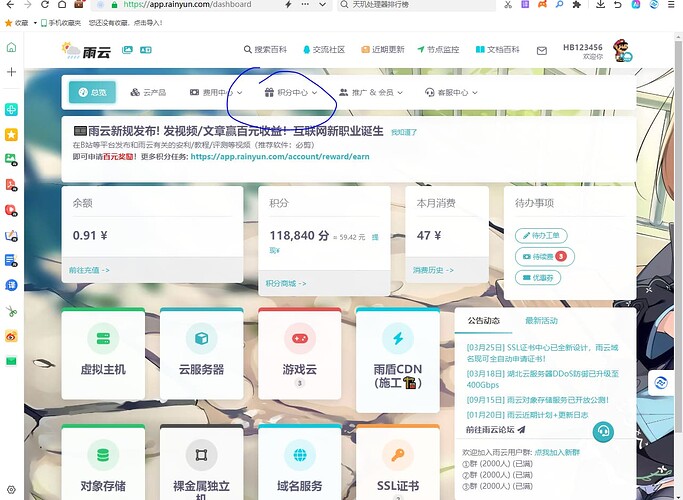Click the 待办工单 button

click(541, 236)
